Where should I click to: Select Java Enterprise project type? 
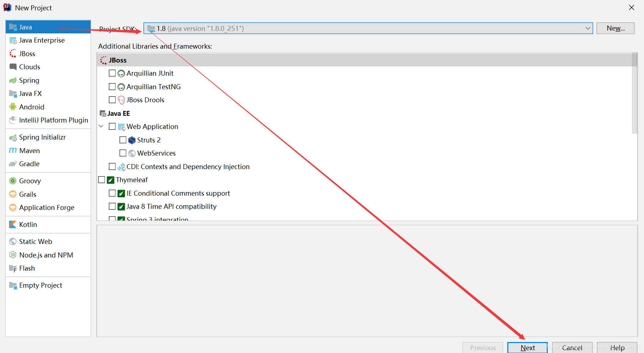(x=48, y=40)
